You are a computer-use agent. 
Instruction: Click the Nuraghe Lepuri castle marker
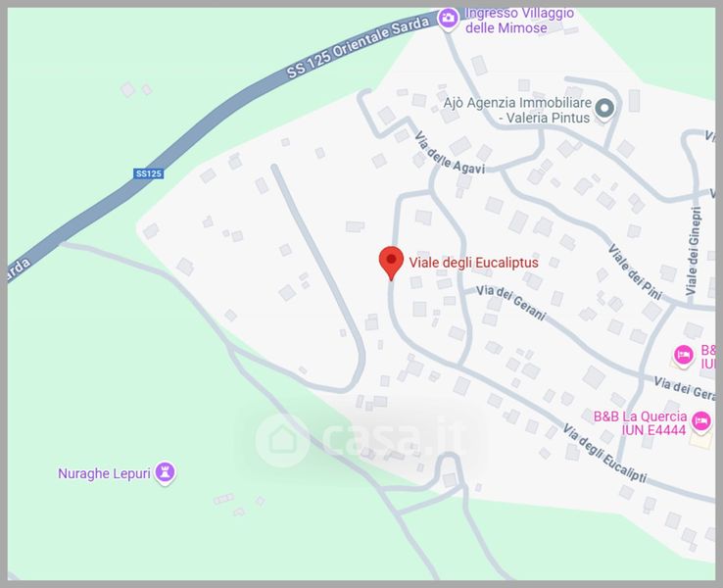(x=165, y=472)
